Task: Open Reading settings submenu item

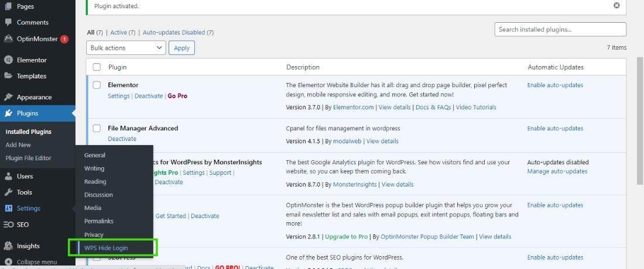Action: pyautogui.click(x=95, y=181)
